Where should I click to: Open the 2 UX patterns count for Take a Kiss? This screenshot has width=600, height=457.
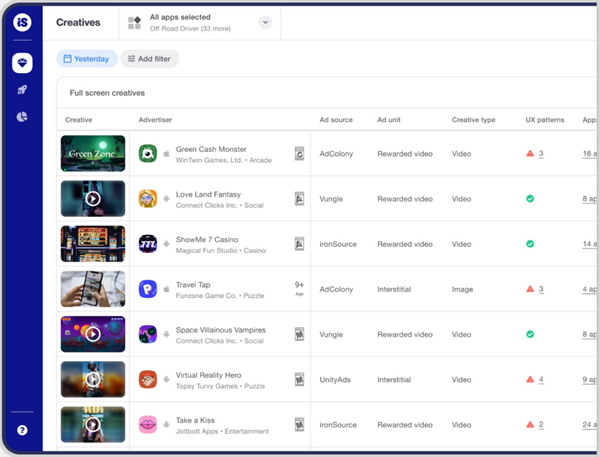point(541,424)
